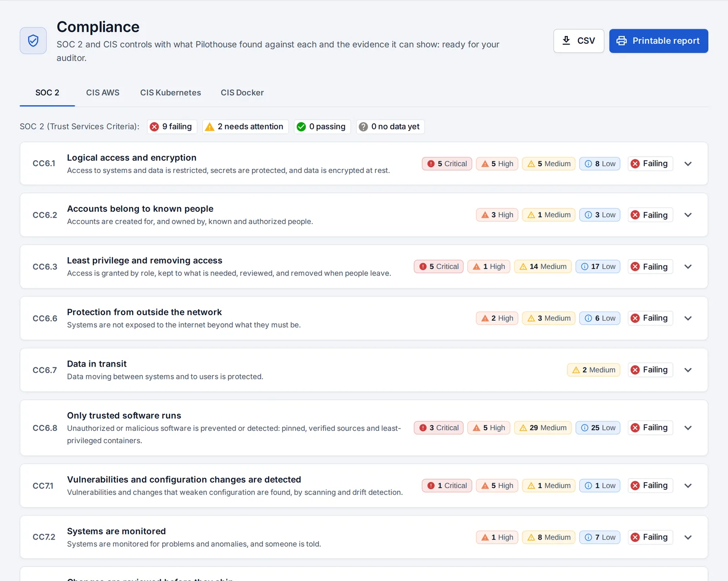Click the 1 Medium badge in CC6.2

(x=549, y=215)
